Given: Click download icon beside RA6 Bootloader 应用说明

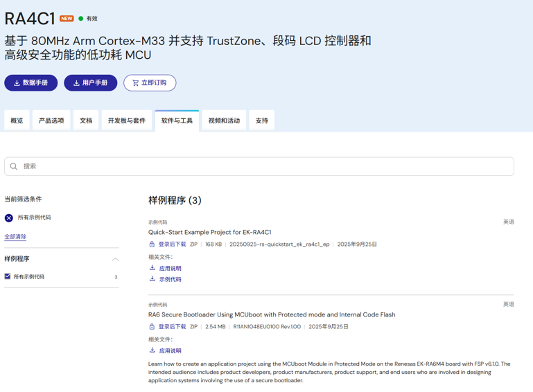Looking at the screenshot, I should pos(152,350).
